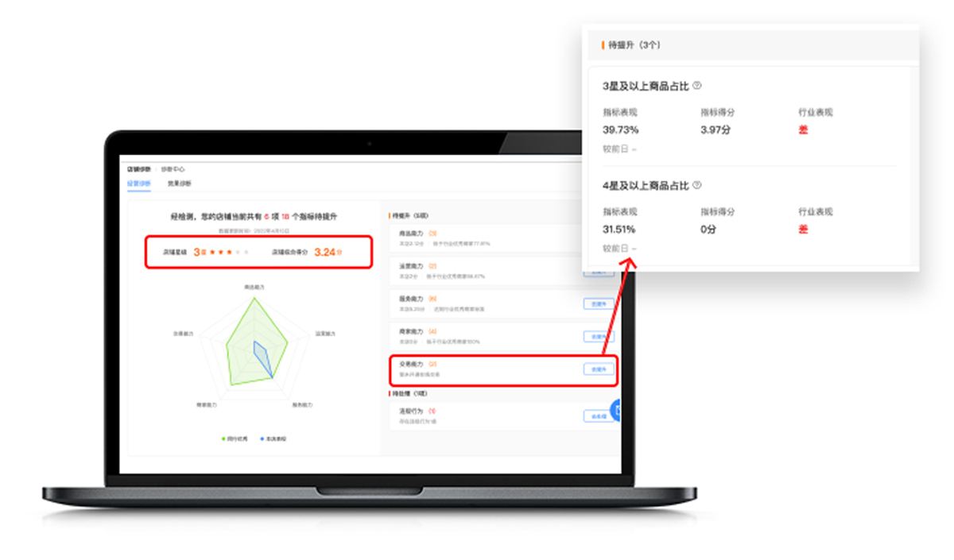Click the 3.97分 indicator score in popup

pyautogui.click(x=715, y=129)
